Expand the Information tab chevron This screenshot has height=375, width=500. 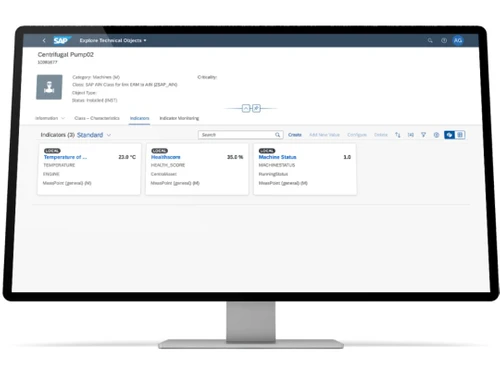point(63,118)
